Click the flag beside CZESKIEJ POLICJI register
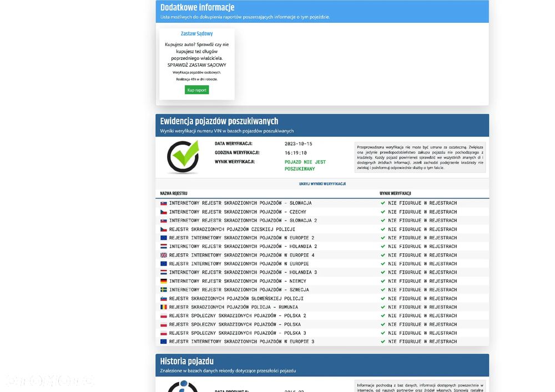This screenshot has height=392, width=555. (x=164, y=230)
